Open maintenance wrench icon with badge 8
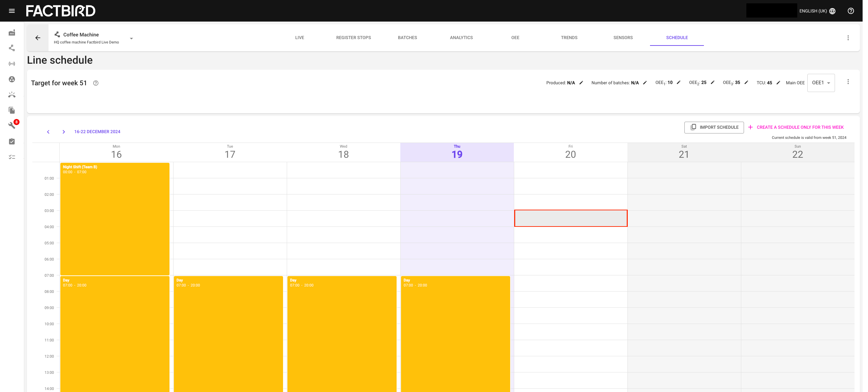Viewport: 868px width, 392px height. (12, 125)
